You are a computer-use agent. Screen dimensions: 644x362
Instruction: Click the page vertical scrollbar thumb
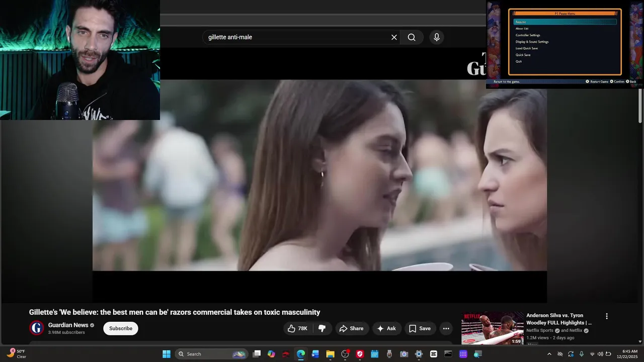pyautogui.click(x=640, y=106)
